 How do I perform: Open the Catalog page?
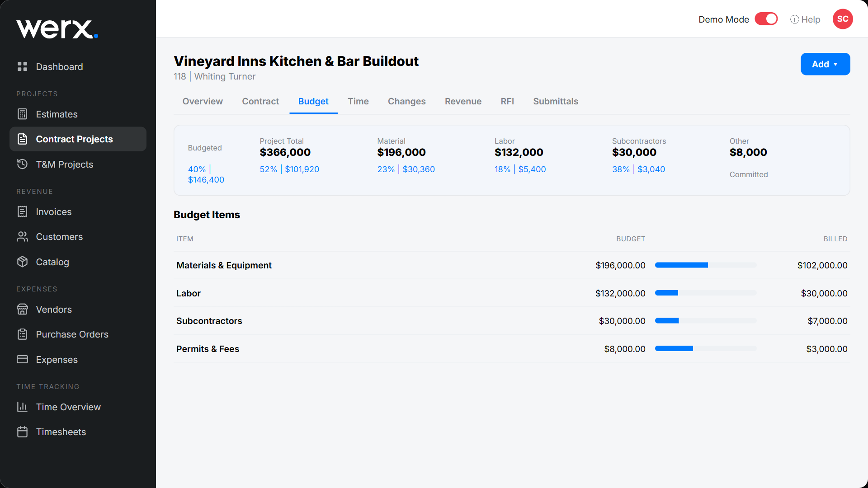78,262
